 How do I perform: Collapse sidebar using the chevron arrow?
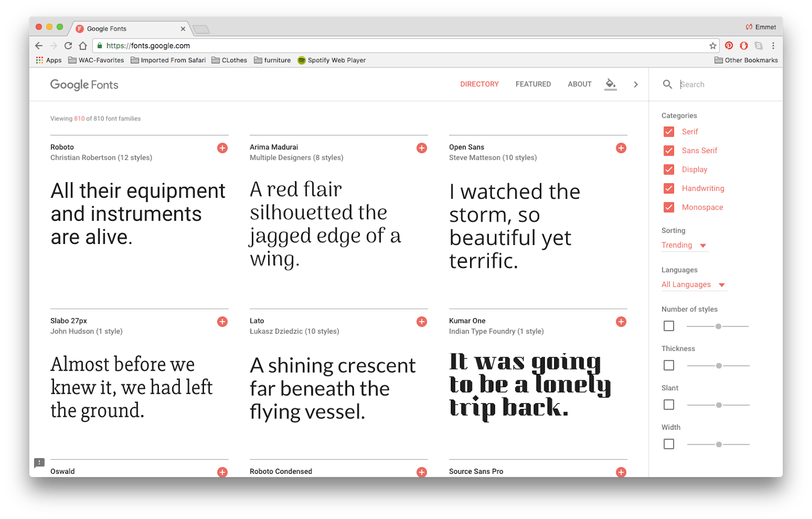click(x=636, y=85)
